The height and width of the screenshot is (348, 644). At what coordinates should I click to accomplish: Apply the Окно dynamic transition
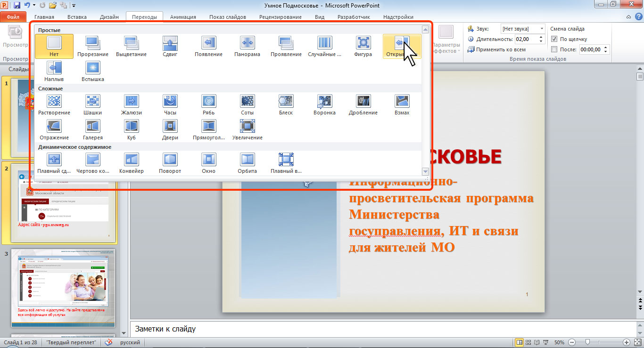point(208,163)
